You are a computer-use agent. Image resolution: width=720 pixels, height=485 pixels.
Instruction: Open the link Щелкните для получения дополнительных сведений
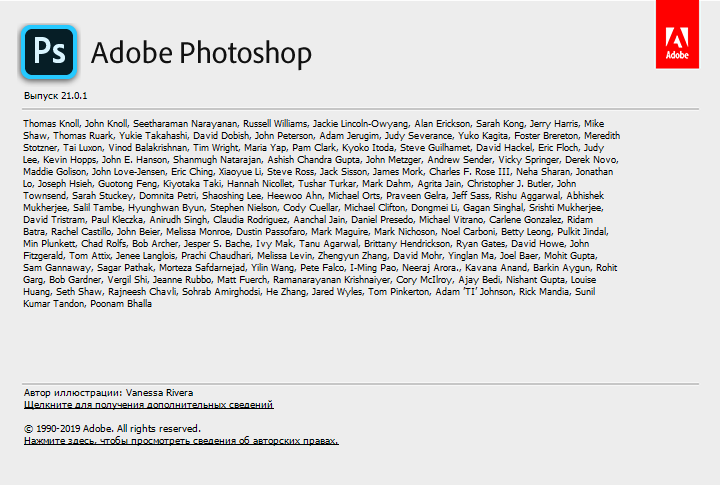coord(148,405)
